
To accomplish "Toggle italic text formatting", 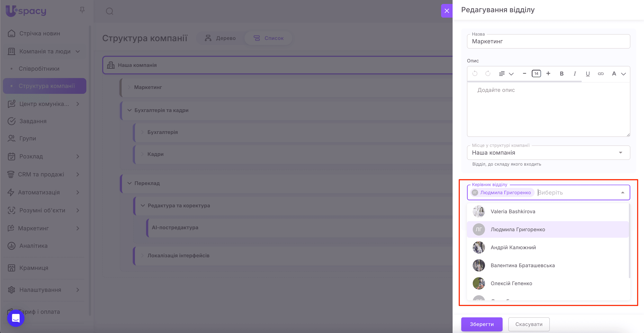I will tap(575, 74).
